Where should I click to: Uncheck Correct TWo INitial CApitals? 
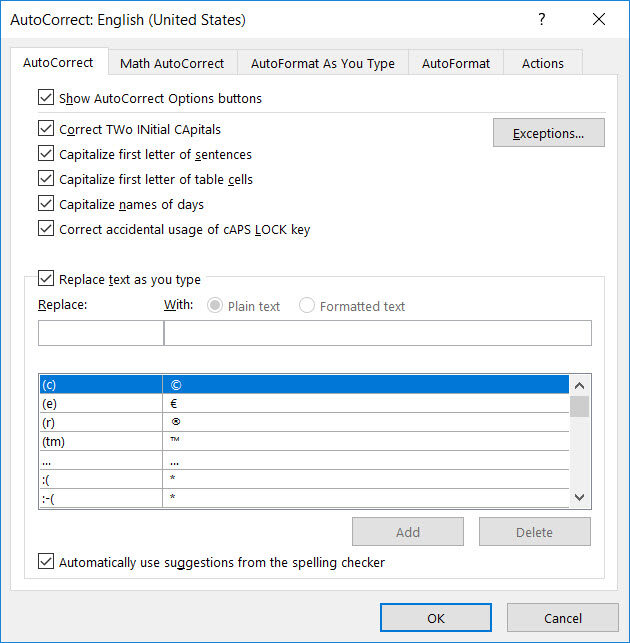(46, 129)
